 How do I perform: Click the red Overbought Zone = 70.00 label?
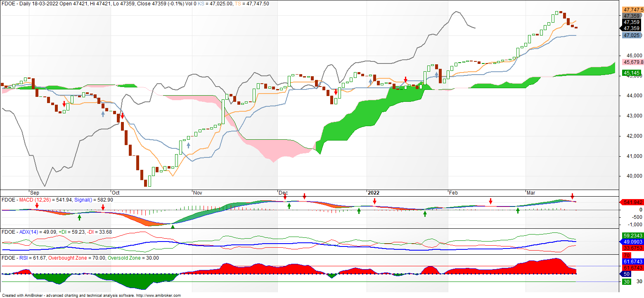tap(77, 258)
